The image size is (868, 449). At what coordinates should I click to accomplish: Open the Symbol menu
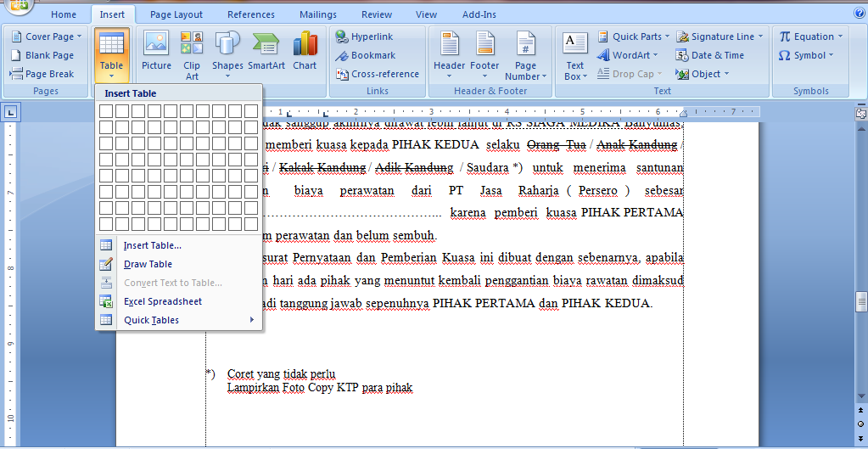[x=805, y=55]
